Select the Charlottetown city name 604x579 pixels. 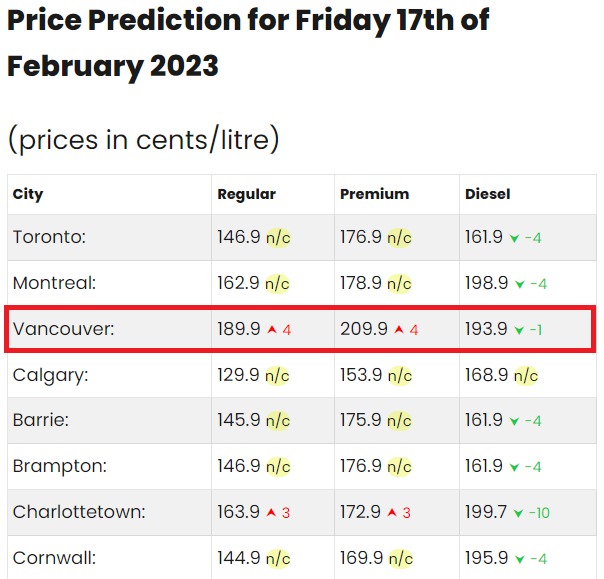[79, 512]
